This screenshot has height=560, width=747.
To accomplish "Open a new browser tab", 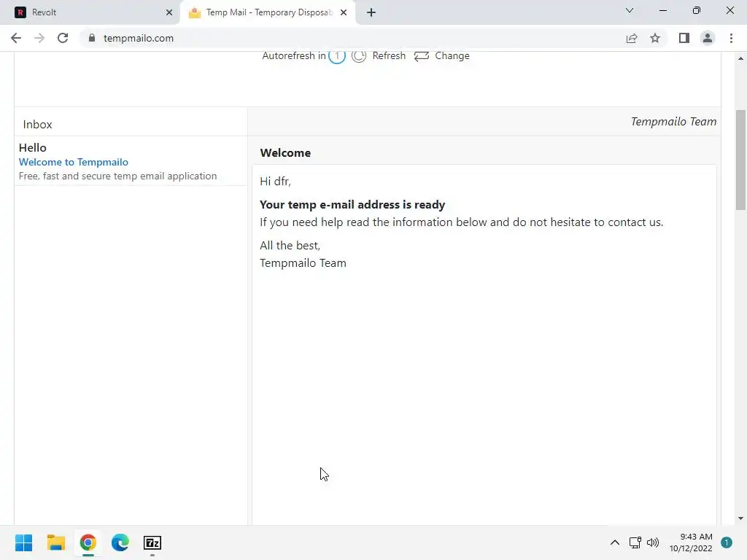I will (371, 12).
